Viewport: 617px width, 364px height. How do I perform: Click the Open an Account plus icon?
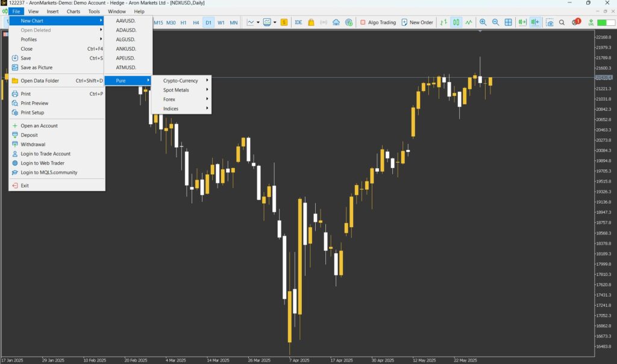click(x=15, y=125)
